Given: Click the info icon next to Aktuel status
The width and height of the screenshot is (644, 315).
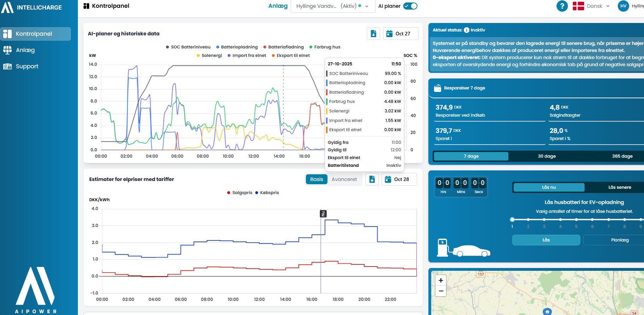Looking at the screenshot, I should (x=467, y=30).
